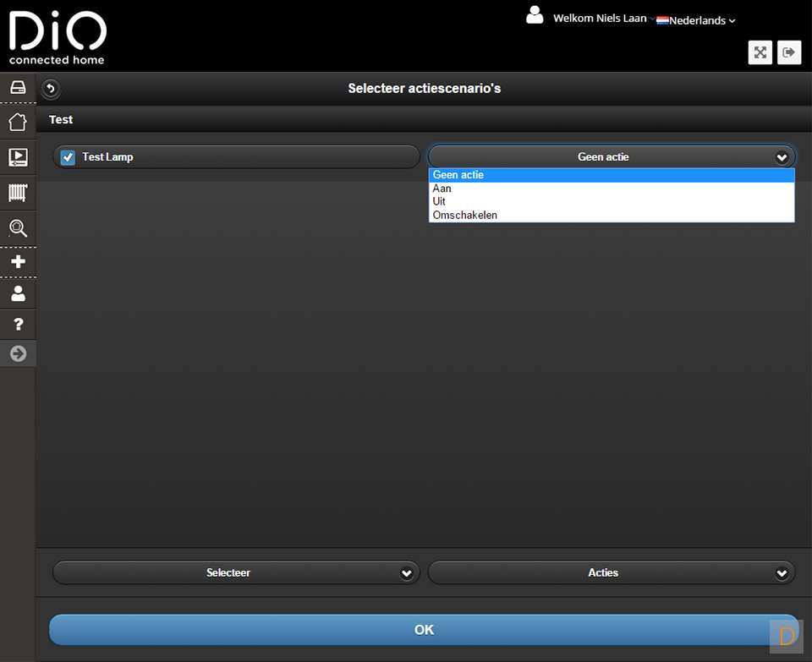Open the Acties dropdown

[x=612, y=572]
